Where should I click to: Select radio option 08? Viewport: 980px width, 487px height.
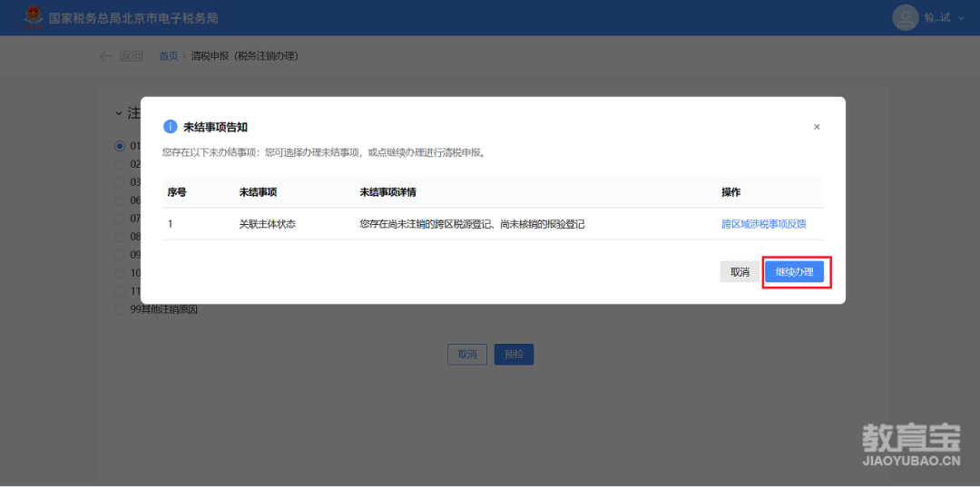click(120, 237)
